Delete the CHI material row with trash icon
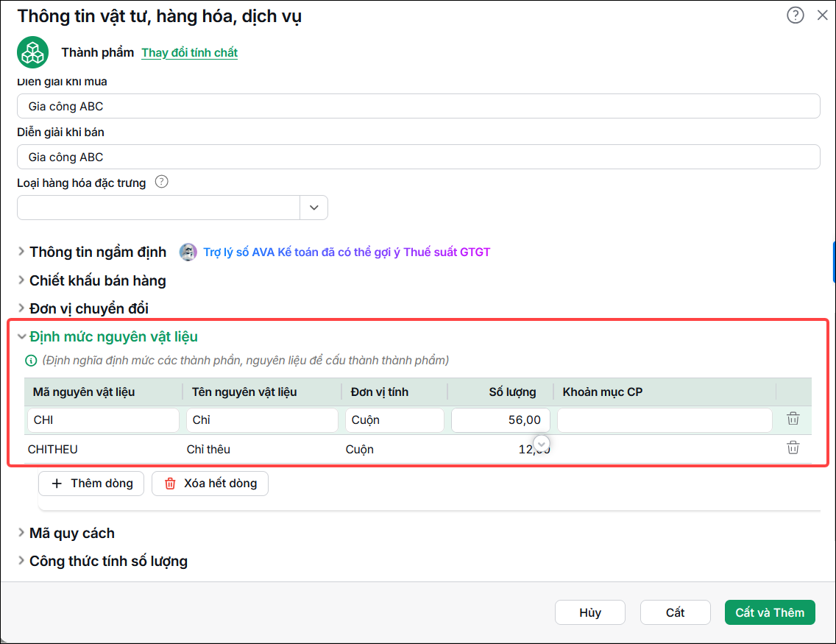836x644 pixels. tap(793, 419)
